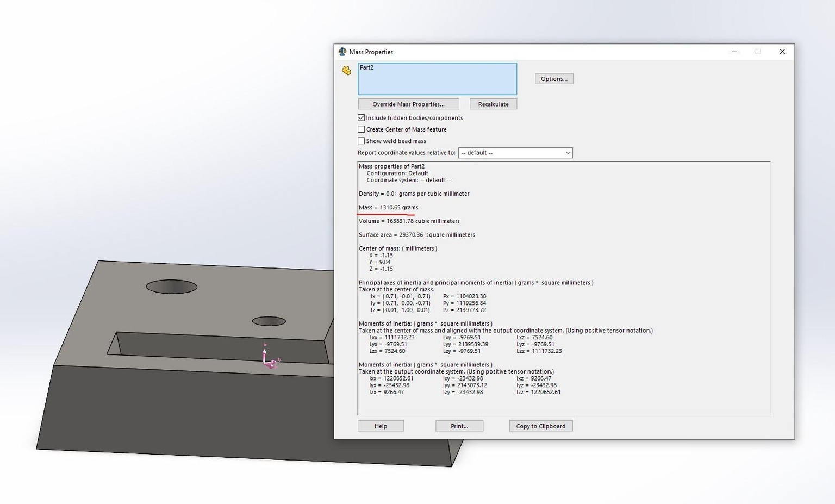
Task: Click the 'Y = 9.04' center of mass value
Action: point(379,262)
